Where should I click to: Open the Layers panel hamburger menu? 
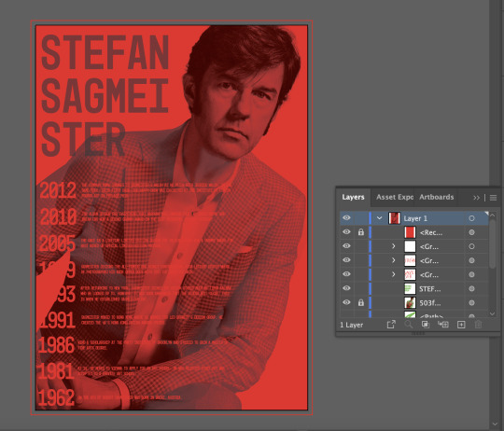pyautogui.click(x=493, y=198)
